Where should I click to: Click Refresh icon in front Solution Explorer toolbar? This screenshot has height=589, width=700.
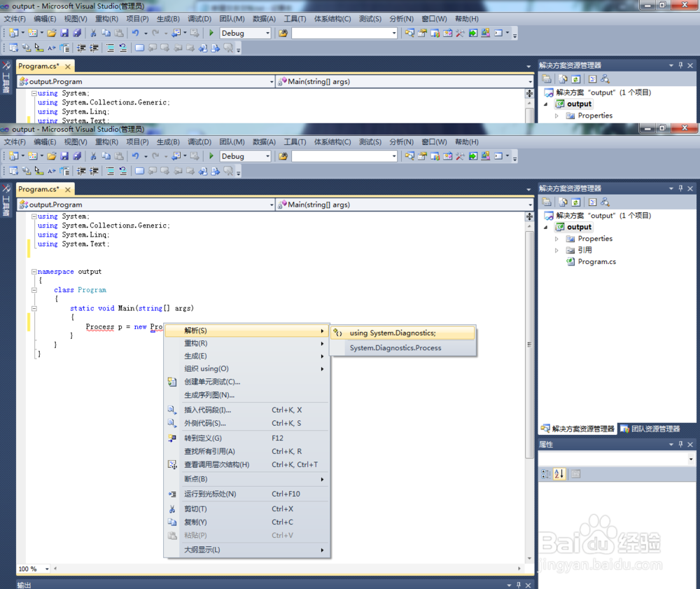[x=576, y=202]
